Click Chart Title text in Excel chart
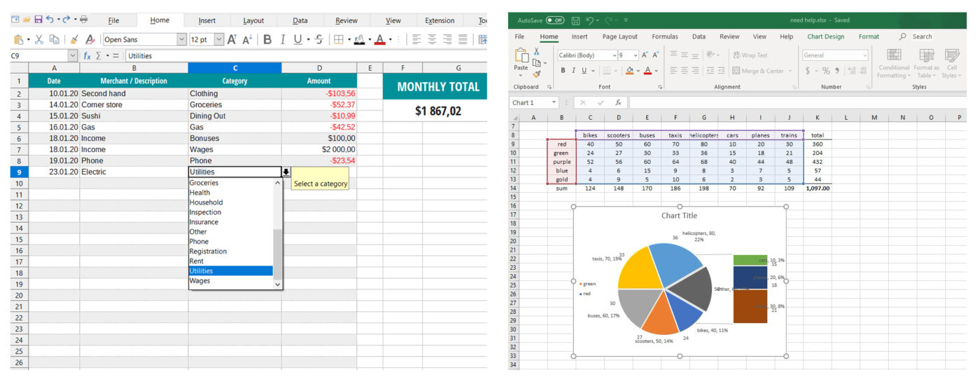980x382 pixels. [x=679, y=216]
